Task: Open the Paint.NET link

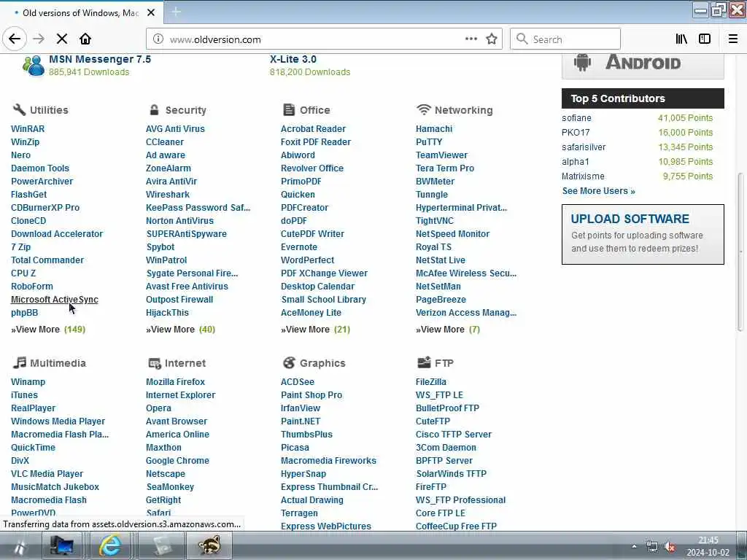Action: pos(301,421)
